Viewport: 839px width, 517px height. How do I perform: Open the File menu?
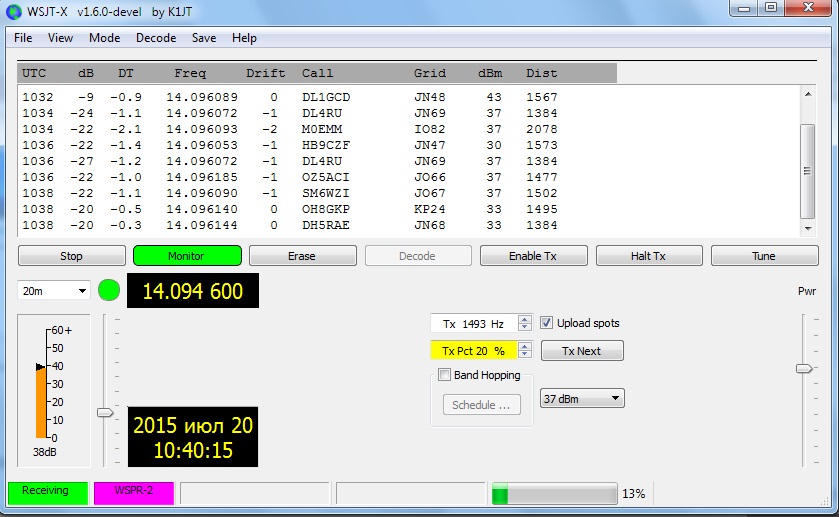pos(23,38)
